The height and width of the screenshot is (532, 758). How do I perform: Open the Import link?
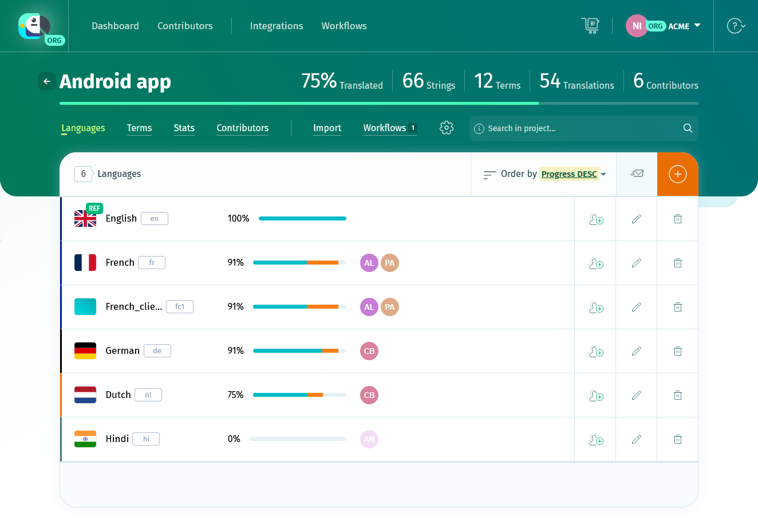point(327,128)
